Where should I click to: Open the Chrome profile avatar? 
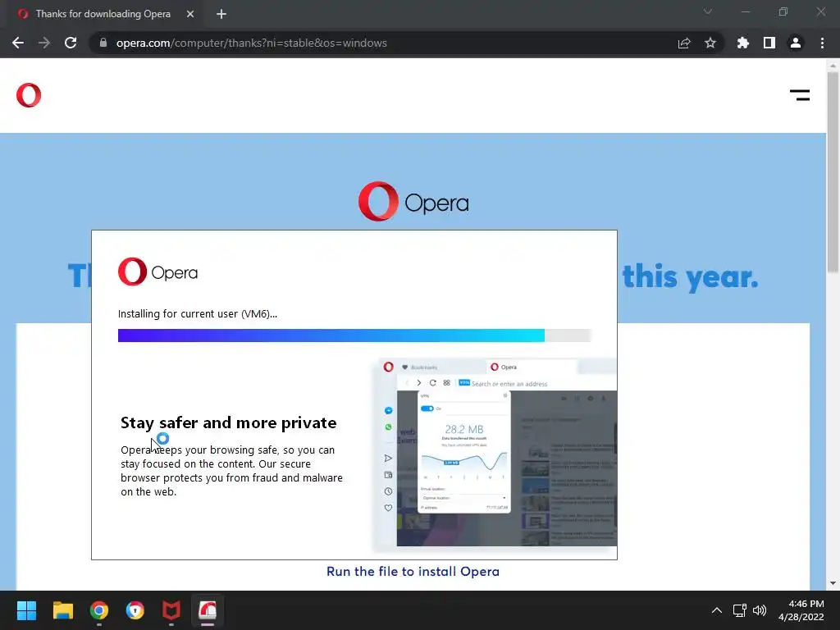pos(796,43)
